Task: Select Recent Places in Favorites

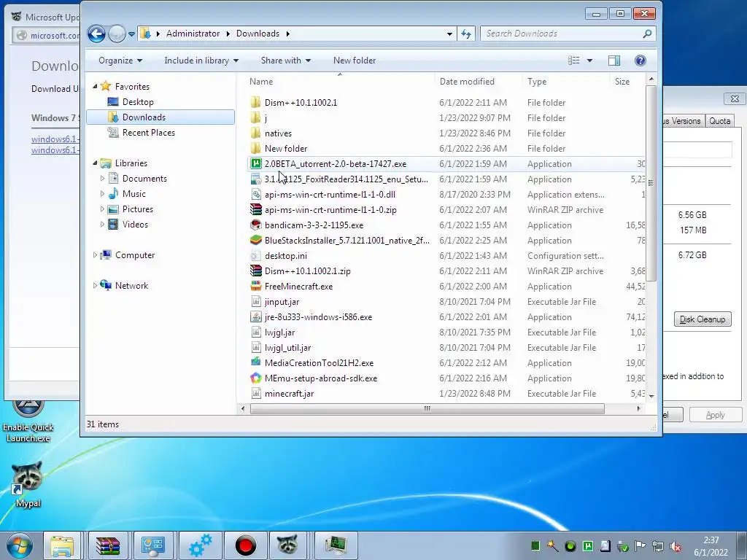Action: click(x=148, y=133)
